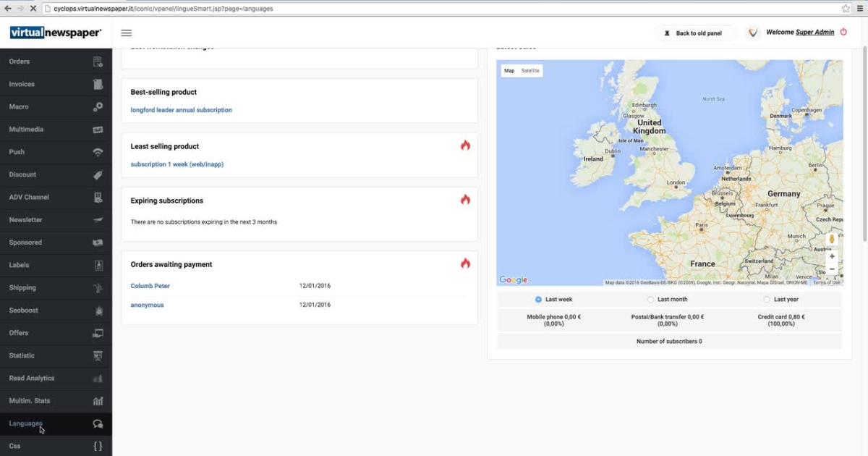Screen dimensions: 868x456
Task: Click the flame icon beside Least selling product
Action: point(465,145)
